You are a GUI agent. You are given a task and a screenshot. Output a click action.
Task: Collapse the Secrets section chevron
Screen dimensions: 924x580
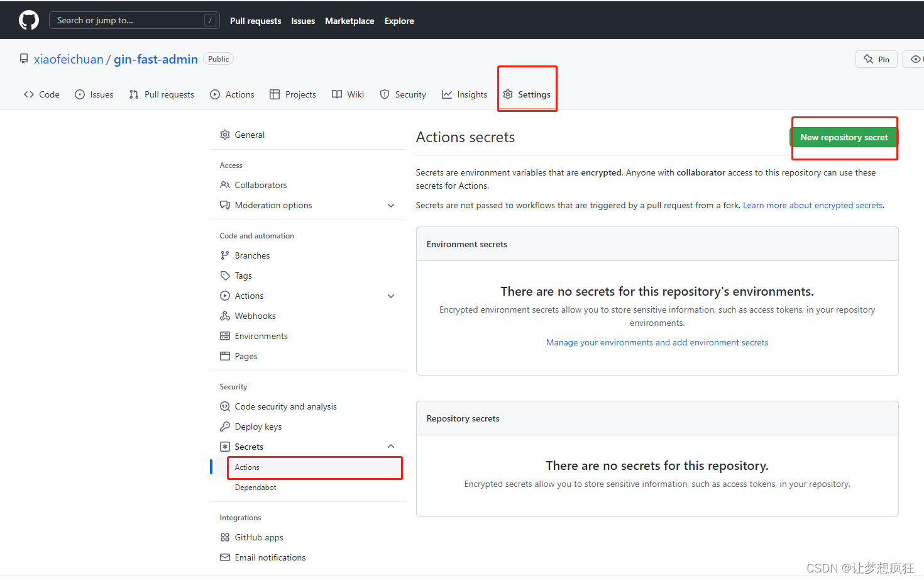391,447
